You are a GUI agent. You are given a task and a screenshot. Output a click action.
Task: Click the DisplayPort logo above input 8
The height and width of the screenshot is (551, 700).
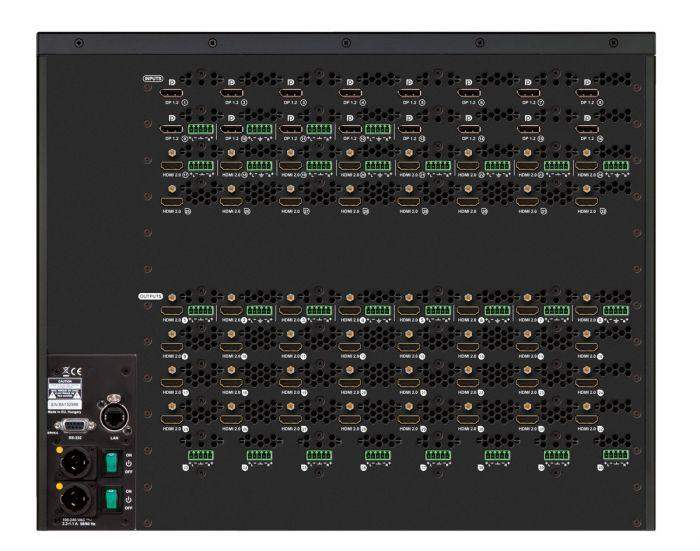[587, 82]
